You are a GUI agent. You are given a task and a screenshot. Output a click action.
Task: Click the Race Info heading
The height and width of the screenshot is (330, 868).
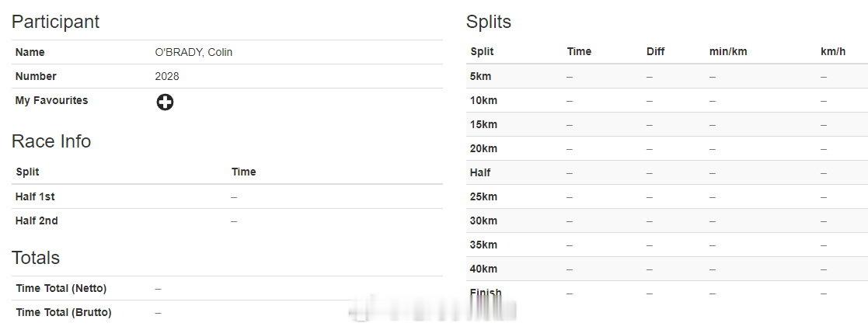[51, 141]
